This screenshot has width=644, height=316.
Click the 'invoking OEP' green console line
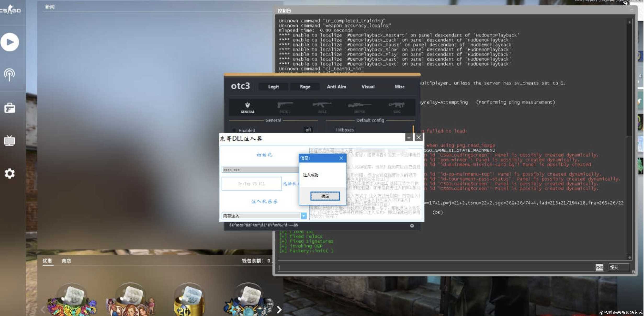301,246
